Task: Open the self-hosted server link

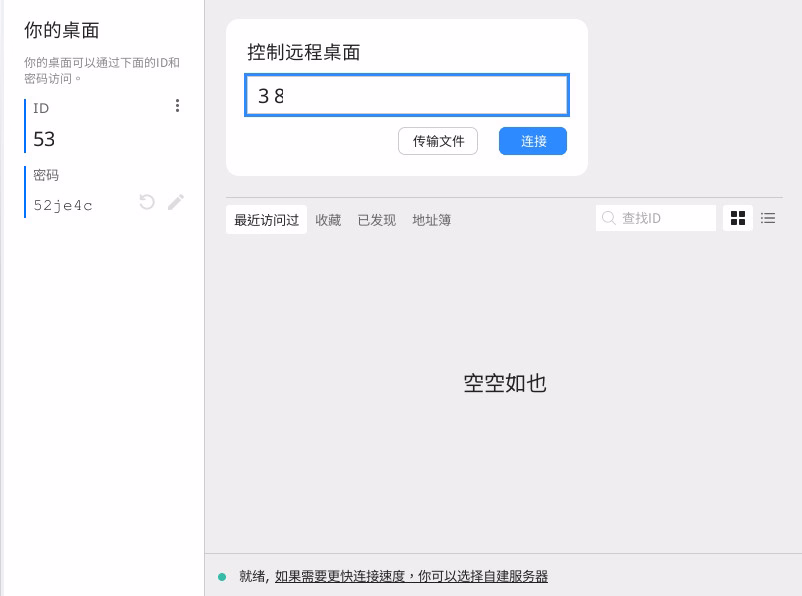Action: (411, 577)
